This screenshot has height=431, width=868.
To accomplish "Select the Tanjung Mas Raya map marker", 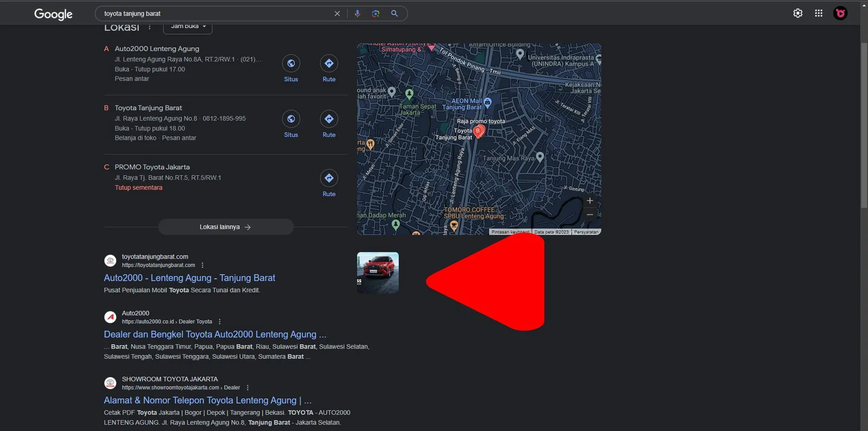I will pyautogui.click(x=540, y=157).
